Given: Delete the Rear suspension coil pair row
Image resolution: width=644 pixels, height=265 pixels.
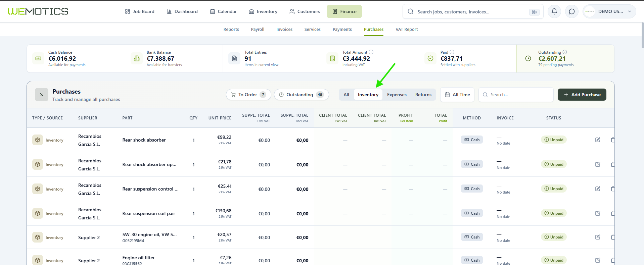Looking at the screenshot, I should click(x=612, y=213).
